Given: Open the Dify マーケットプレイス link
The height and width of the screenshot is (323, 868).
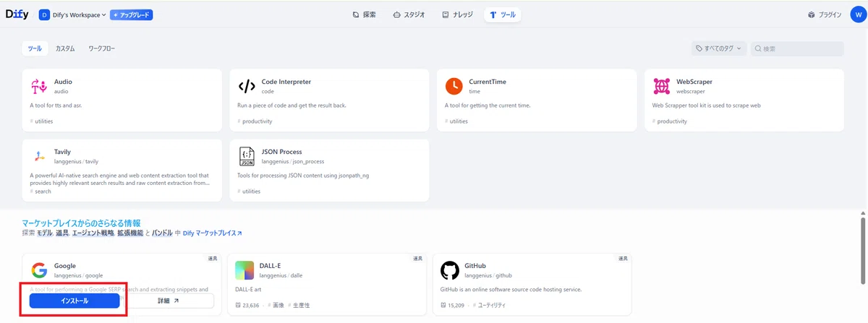Looking at the screenshot, I should (x=212, y=233).
